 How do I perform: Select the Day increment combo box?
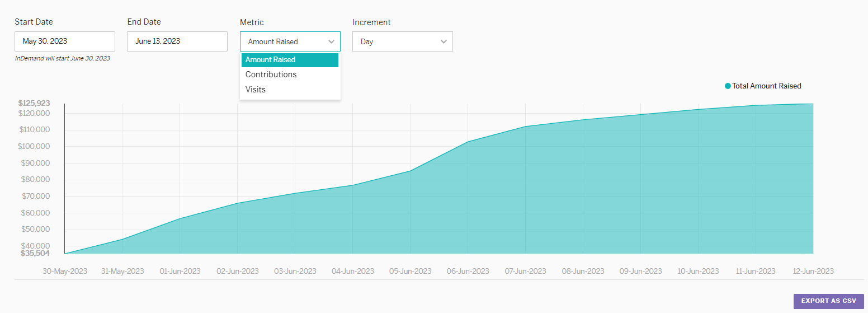coord(403,41)
